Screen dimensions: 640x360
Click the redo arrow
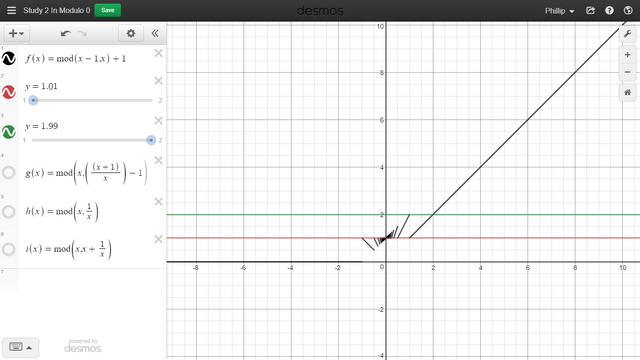pyautogui.click(x=82, y=33)
